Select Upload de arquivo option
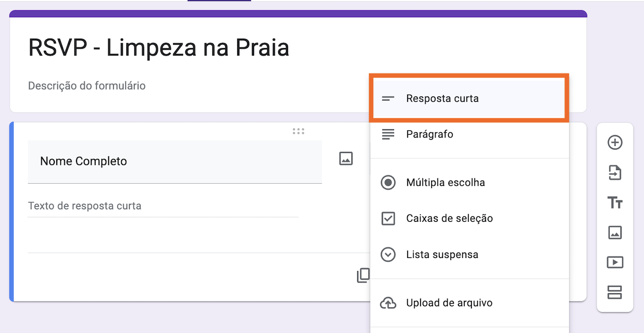Screen dimensions: 644x333 449,303
